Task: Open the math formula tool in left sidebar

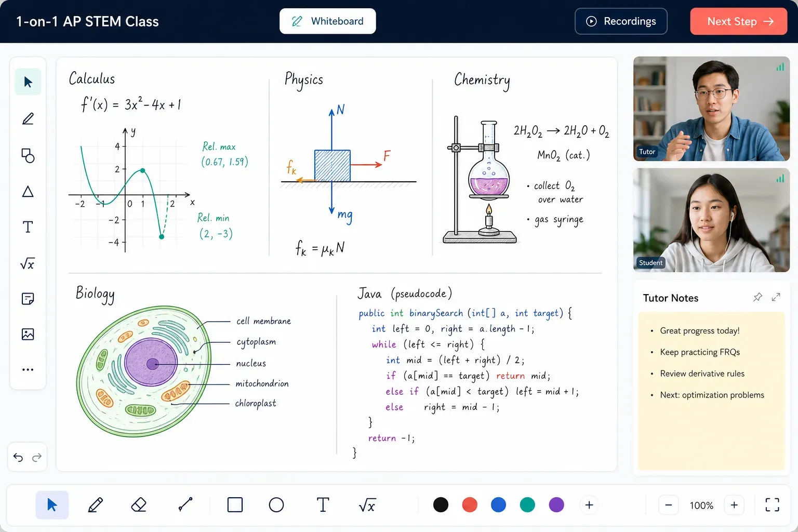Action: (x=28, y=263)
